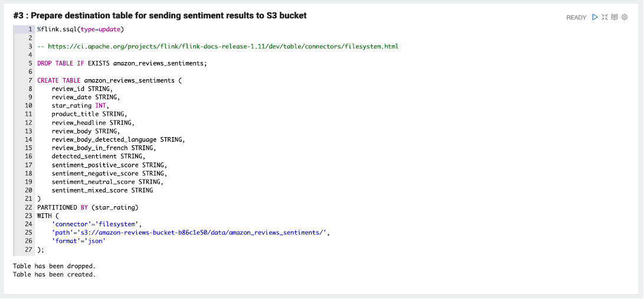
Task: Click the CREATE TABLE amazon_reviews_sentiments line
Action: [110, 80]
